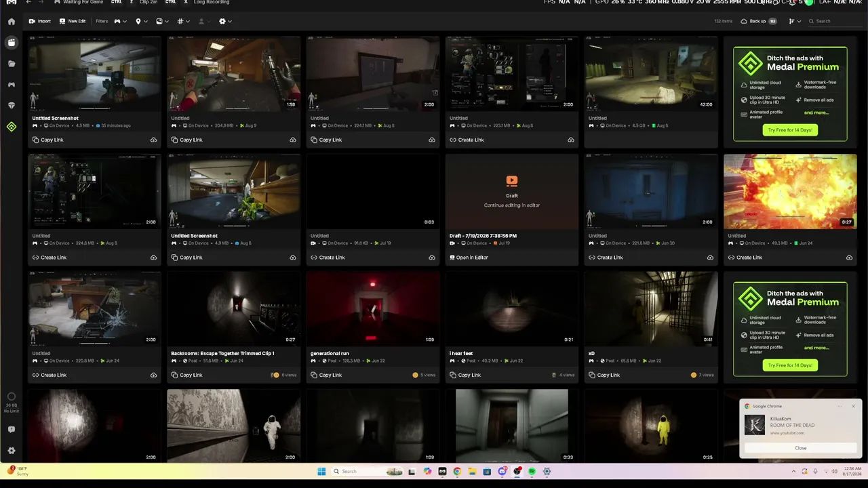Click the Back up button

pyautogui.click(x=758, y=21)
